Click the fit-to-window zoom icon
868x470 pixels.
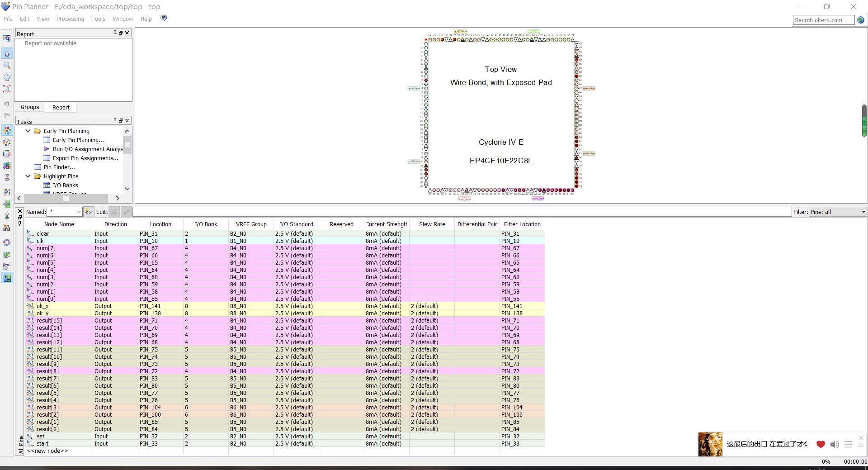tap(7, 89)
